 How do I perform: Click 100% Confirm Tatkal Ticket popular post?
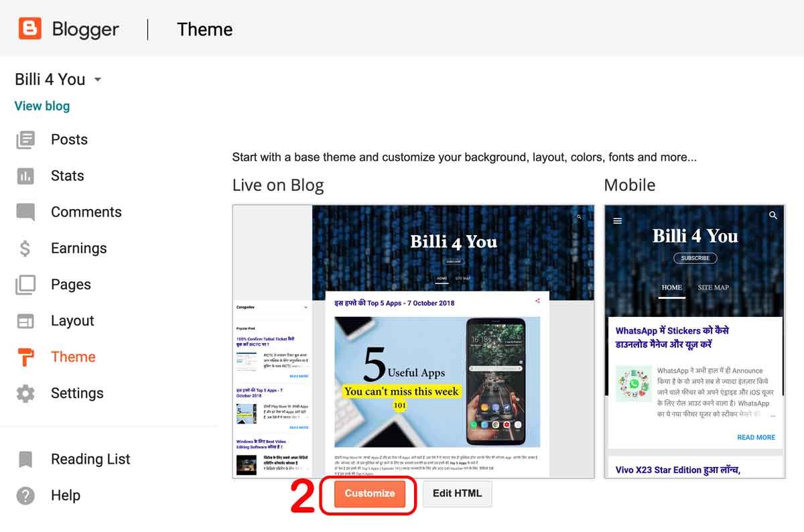(x=265, y=342)
